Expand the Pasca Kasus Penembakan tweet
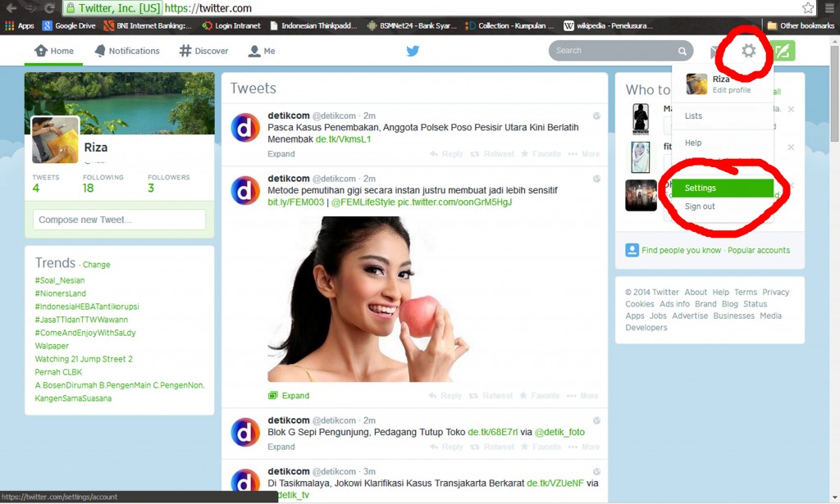 [281, 154]
